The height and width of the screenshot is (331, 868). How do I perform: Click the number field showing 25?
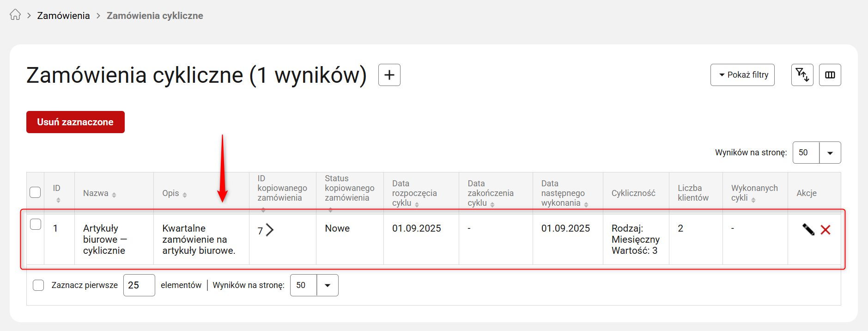pyautogui.click(x=139, y=285)
